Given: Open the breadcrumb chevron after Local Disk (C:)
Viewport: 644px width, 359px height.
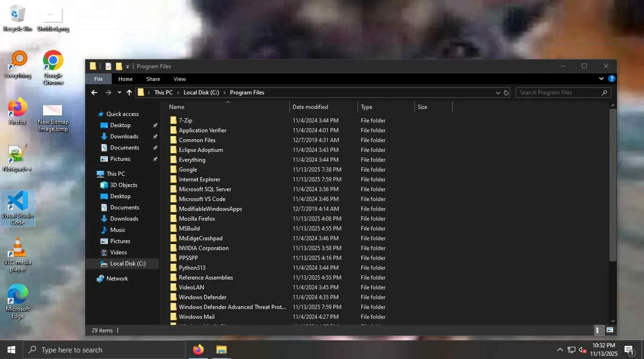Looking at the screenshot, I should pyautogui.click(x=225, y=93).
